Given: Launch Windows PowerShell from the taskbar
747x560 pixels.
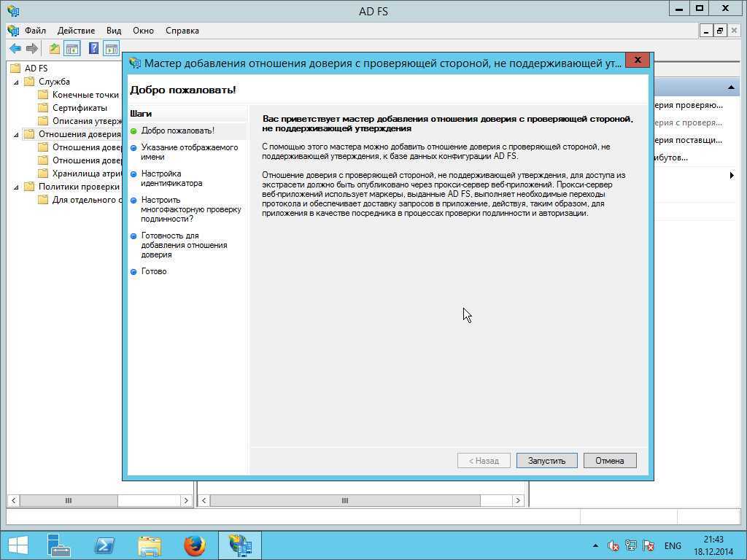Looking at the screenshot, I should click(104, 545).
